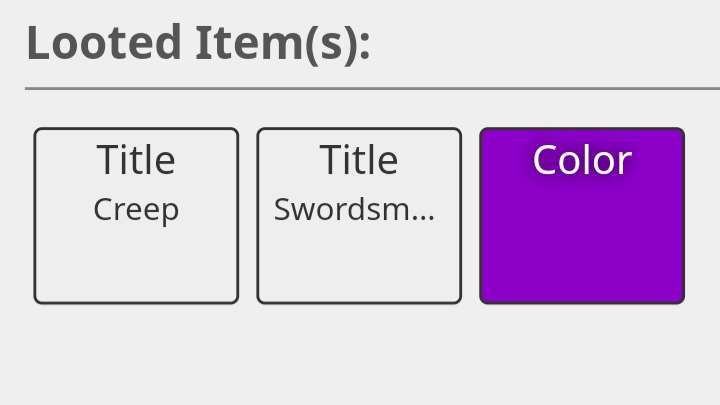Click the truncated "Swordsm..." text
Screen dimensions: 720x405
[354, 210]
